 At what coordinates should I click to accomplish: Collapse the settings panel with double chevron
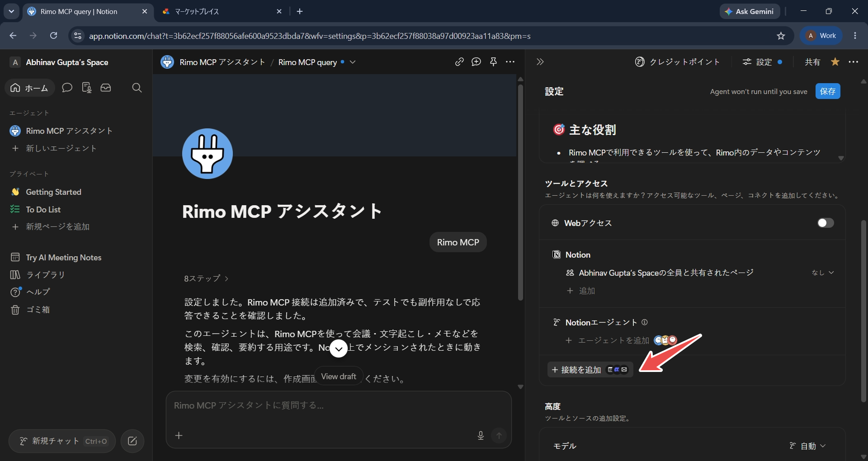point(540,62)
